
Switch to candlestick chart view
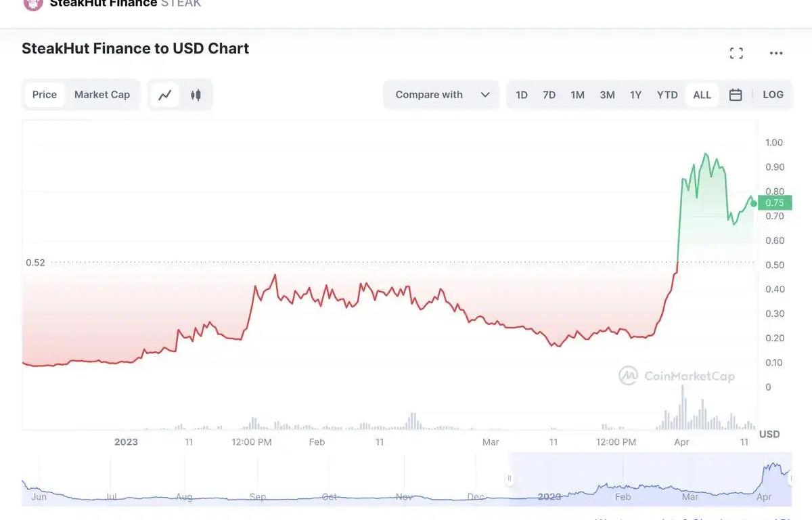(196, 95)
